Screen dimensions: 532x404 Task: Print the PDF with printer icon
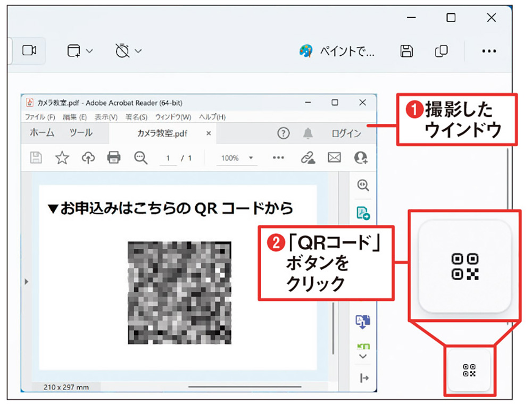114,158
